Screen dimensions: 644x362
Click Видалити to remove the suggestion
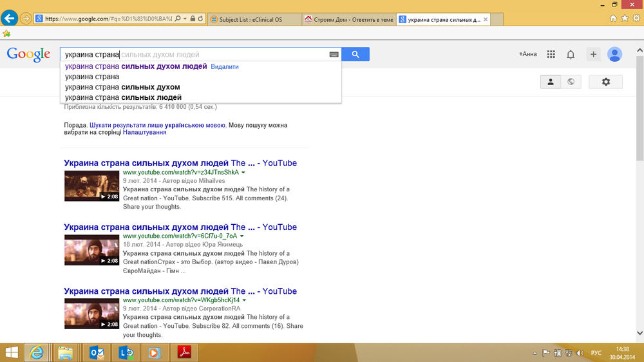pyautogui.click(x=225, y=66)
